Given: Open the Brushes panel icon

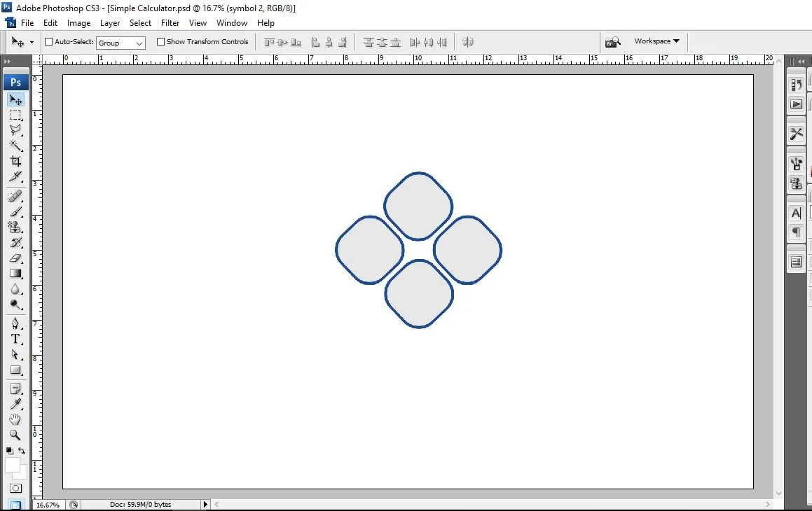Looking at the screenshot, I should [797, 164].
